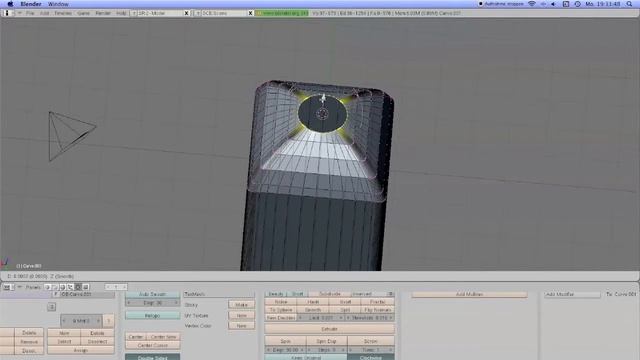Click Make next to Sticky
Viewport: 640px width, 360px height.
coord(241,304)
